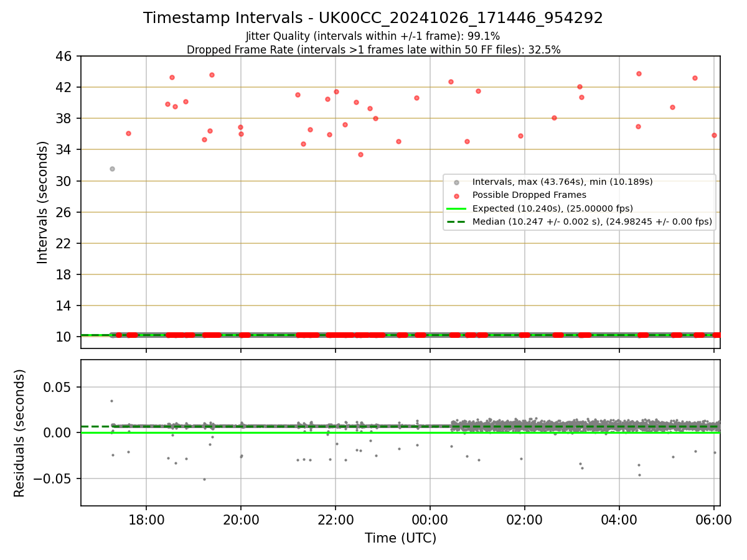The height and width of the screenshot is (560, 747).
Task: Click the highest residual point near 0.035 at the start
Action: 111,401
